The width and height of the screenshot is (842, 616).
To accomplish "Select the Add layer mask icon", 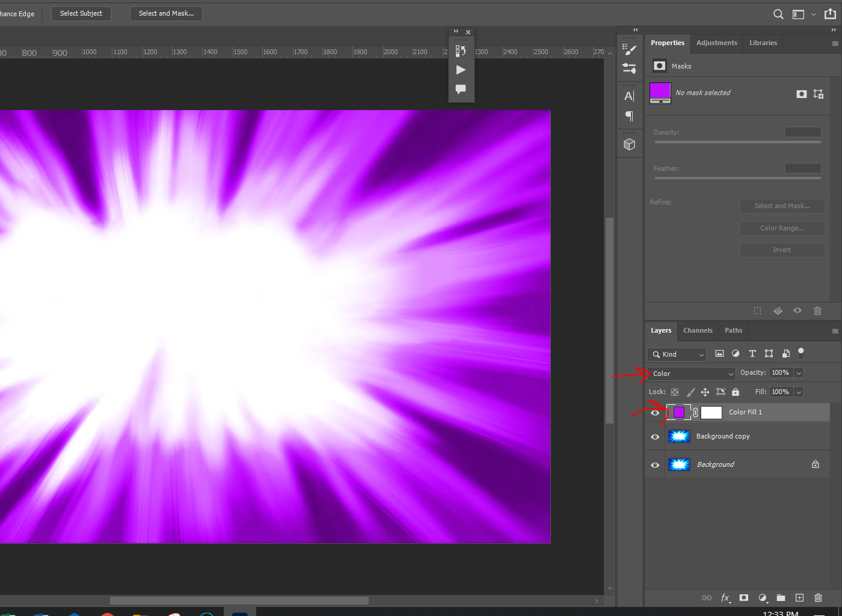I will point(743,597).
